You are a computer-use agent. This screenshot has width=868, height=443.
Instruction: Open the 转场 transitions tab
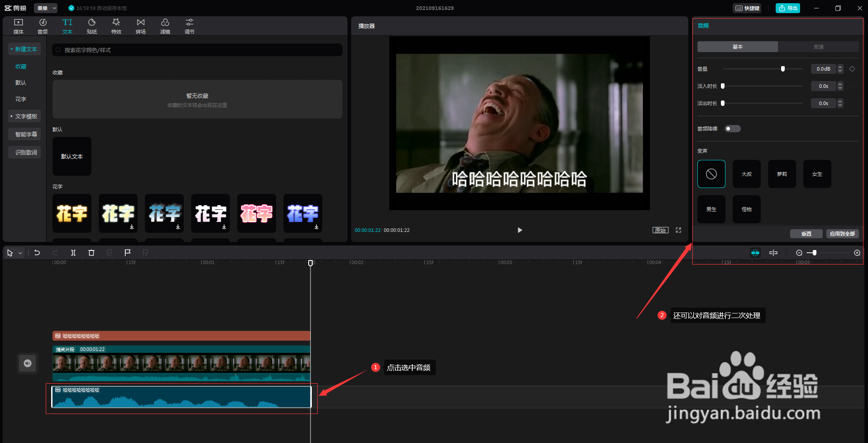coord(141,26)
